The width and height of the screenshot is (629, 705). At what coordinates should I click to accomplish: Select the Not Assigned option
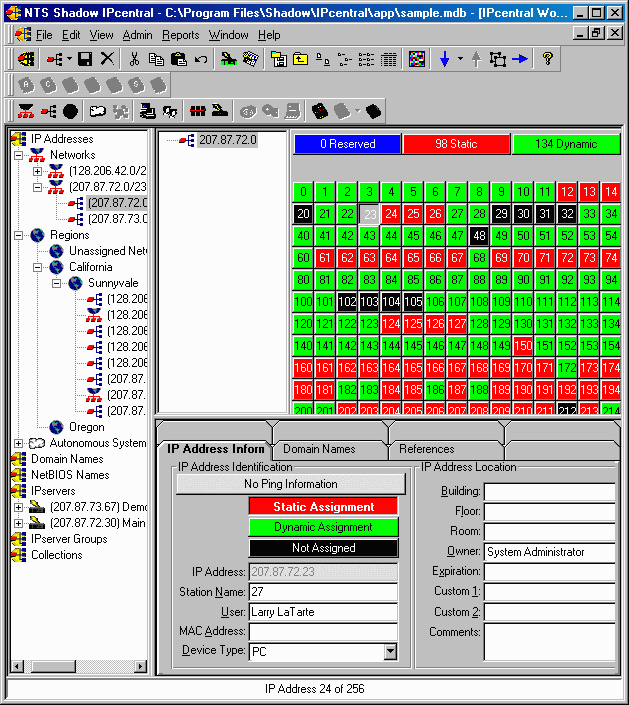(323, 548)
